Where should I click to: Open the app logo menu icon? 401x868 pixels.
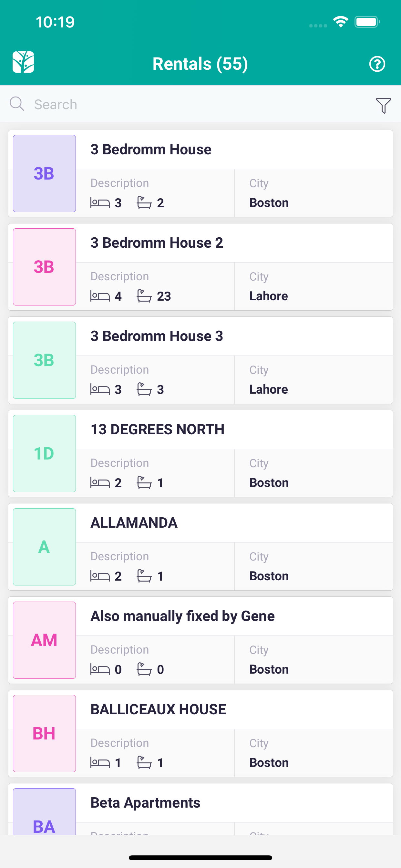click(x=23, y=62)
